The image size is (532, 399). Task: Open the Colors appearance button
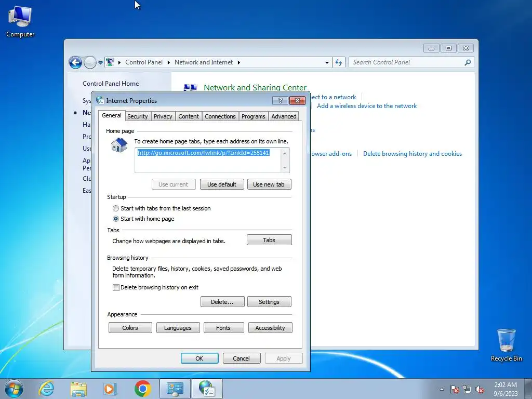point(130,328)
